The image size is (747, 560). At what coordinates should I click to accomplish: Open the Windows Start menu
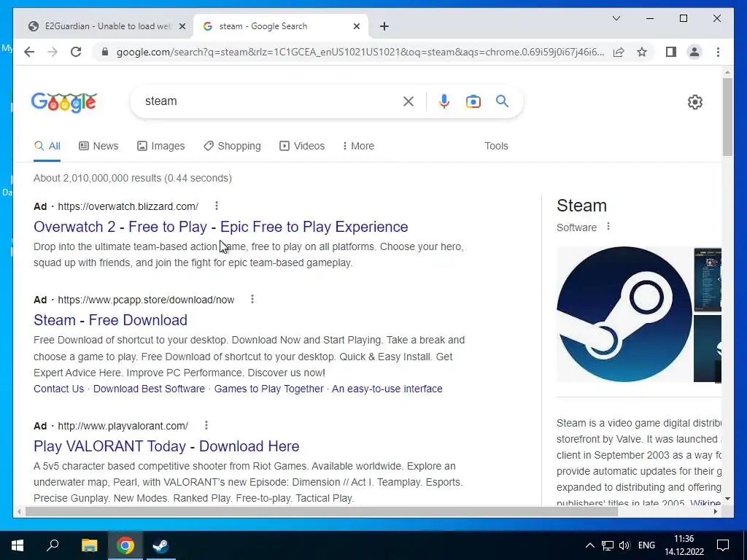pyautogui.click(x=18, y=545)
